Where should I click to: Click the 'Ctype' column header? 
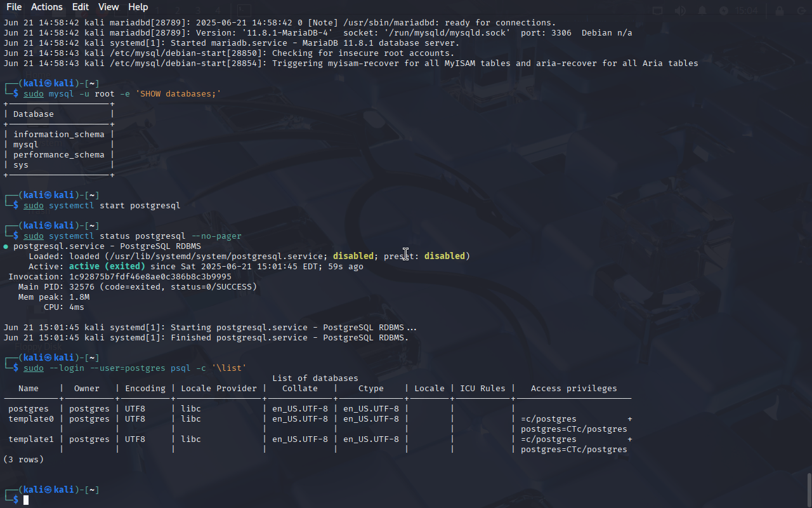(x=371, y=389)
